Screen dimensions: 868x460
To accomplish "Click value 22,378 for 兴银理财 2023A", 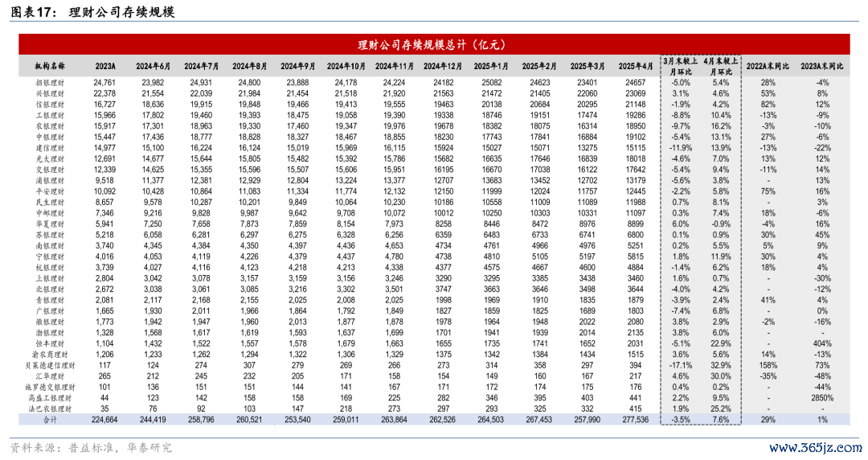I will pyautogui.click(x=104, y=93).
